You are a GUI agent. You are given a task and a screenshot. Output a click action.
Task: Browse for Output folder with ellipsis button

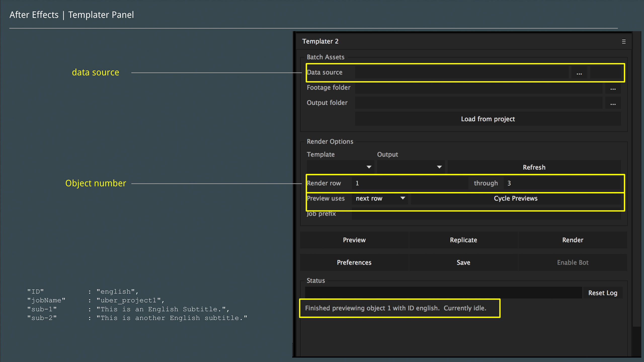[613, 103]
